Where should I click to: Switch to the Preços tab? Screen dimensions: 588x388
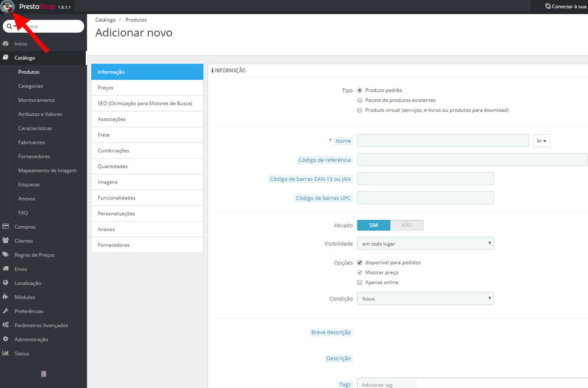(147, 88)
